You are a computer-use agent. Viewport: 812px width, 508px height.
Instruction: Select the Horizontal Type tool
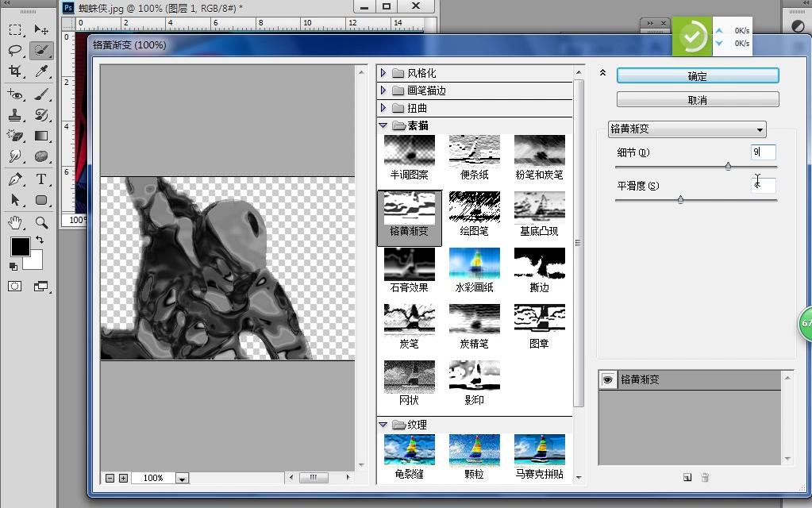pyautogui.click(x=41, y=179)
